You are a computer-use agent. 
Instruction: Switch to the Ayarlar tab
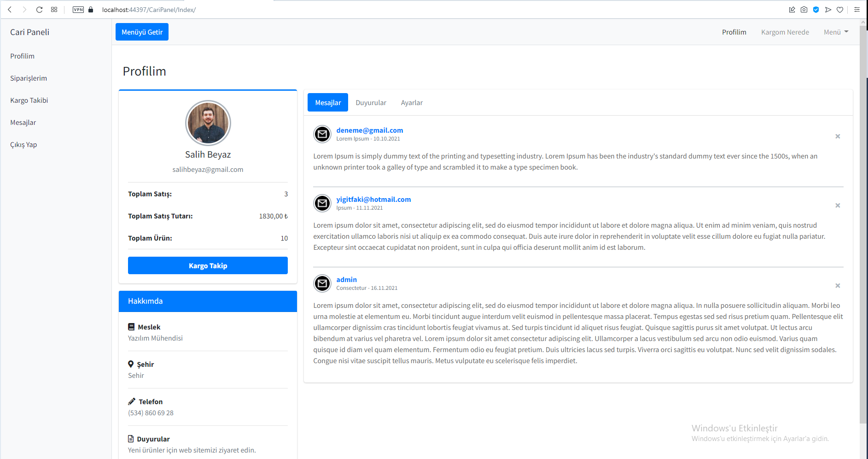(x=412, y=103)
